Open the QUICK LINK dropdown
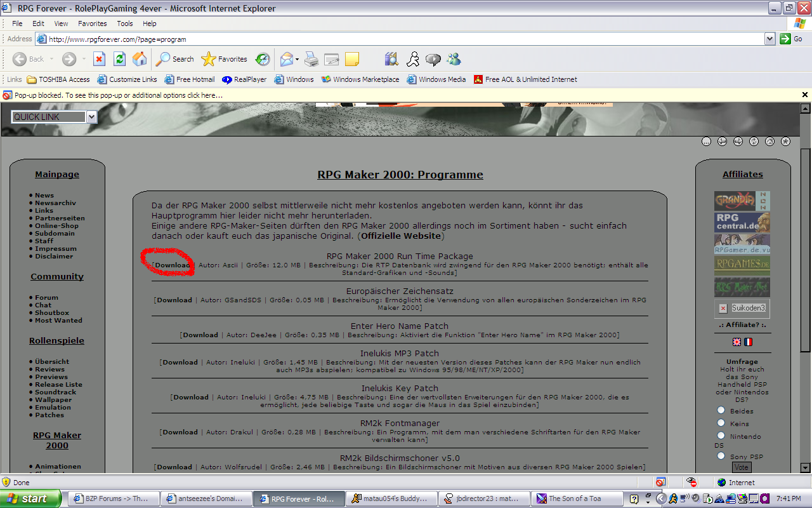This screenshot has height=508, width=812. click(x=54, y=117)
